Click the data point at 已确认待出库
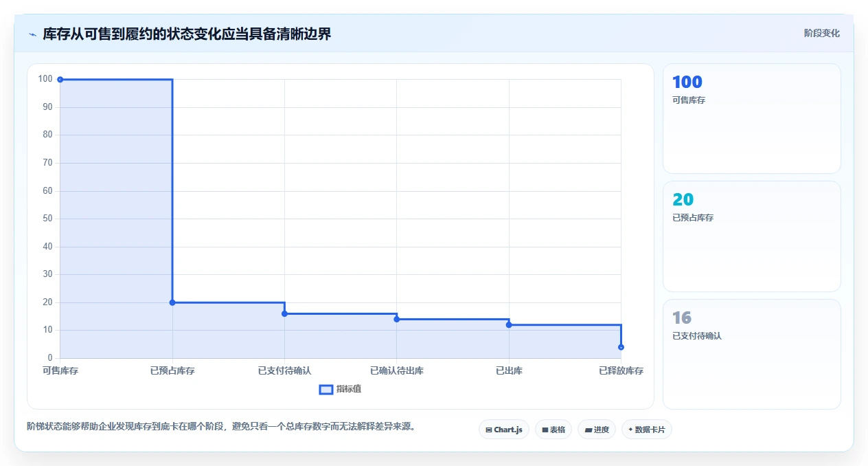The height and width of the screenshot is (466, 868). point(397,319)
